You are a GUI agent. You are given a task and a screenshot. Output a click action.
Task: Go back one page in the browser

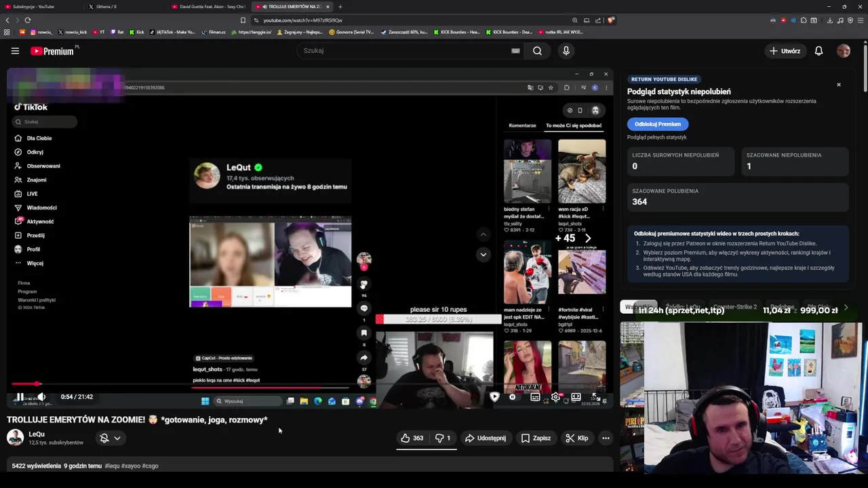[x=7, y=20]
